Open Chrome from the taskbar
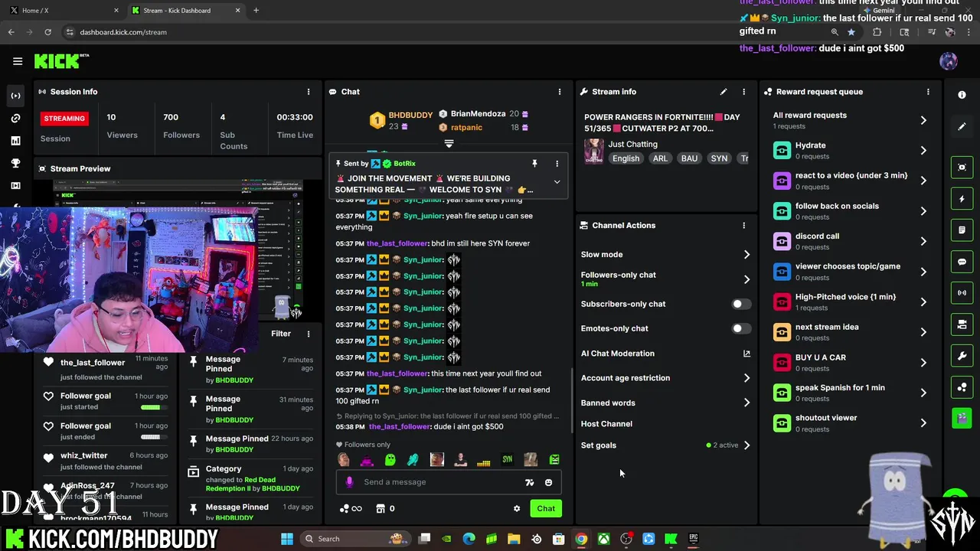 tap(581, 539)
